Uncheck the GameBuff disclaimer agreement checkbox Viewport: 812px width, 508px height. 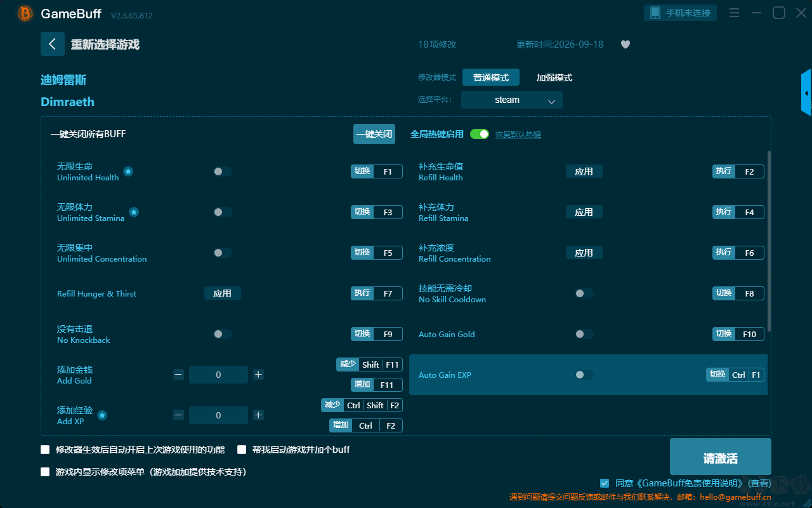605,483
